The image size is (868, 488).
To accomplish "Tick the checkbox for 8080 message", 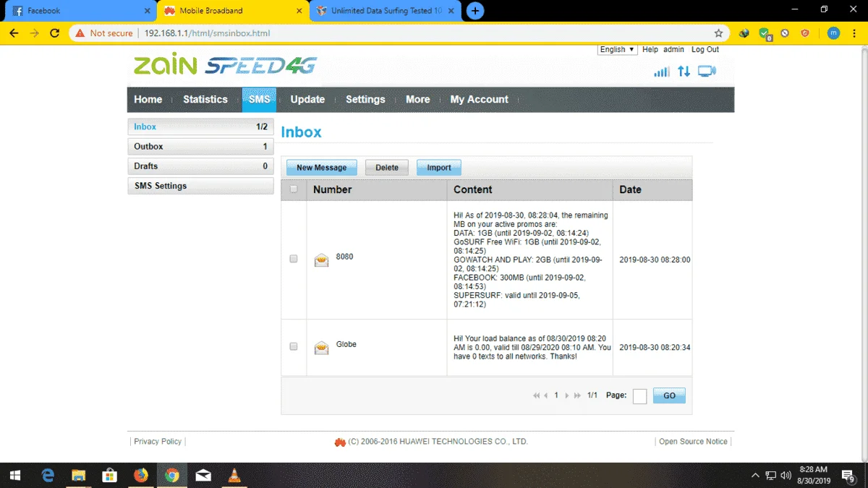I will [293, 258].
